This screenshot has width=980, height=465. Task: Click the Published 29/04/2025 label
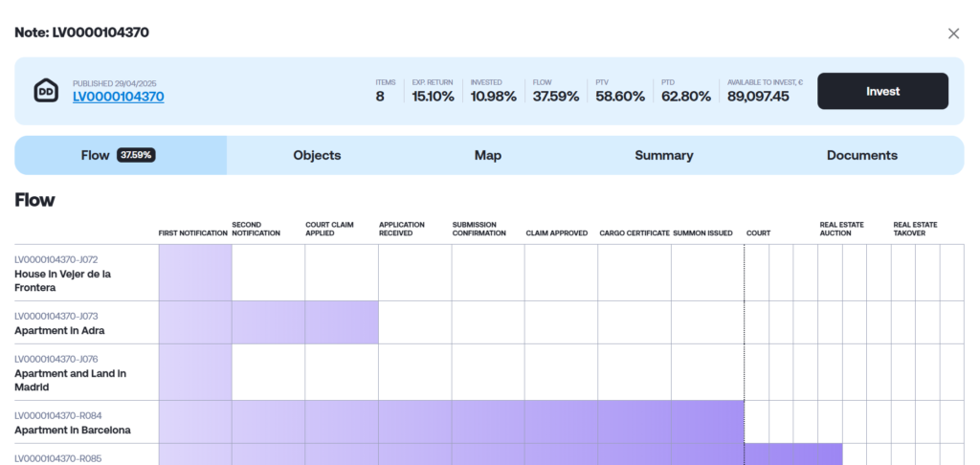click(115, 84)
